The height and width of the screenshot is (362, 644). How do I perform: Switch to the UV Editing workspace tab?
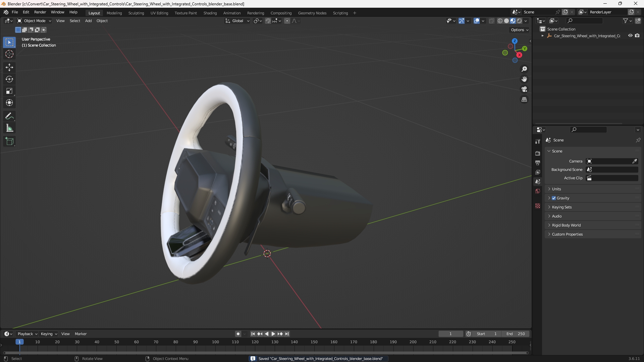(159, 13)
